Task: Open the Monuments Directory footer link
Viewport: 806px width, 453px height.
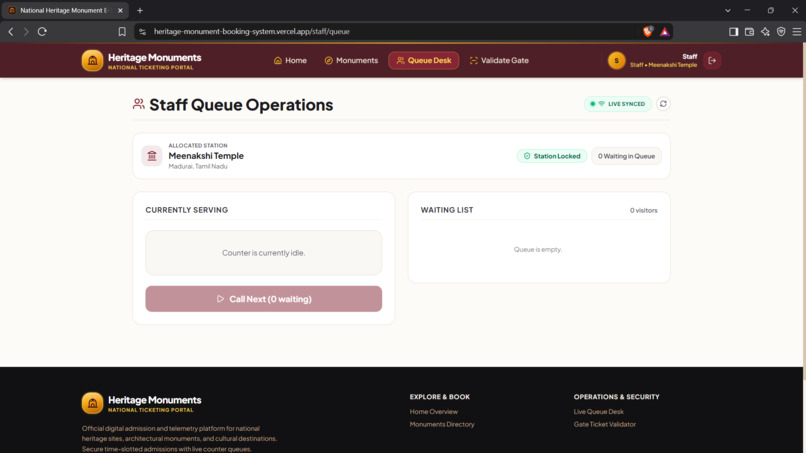Action: pos(442,424)
